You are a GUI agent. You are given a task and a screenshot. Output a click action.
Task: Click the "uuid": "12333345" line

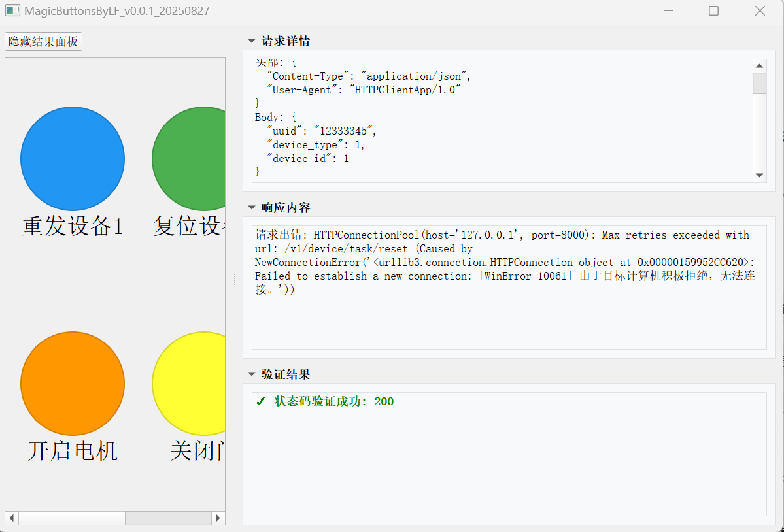pos(322,131)
